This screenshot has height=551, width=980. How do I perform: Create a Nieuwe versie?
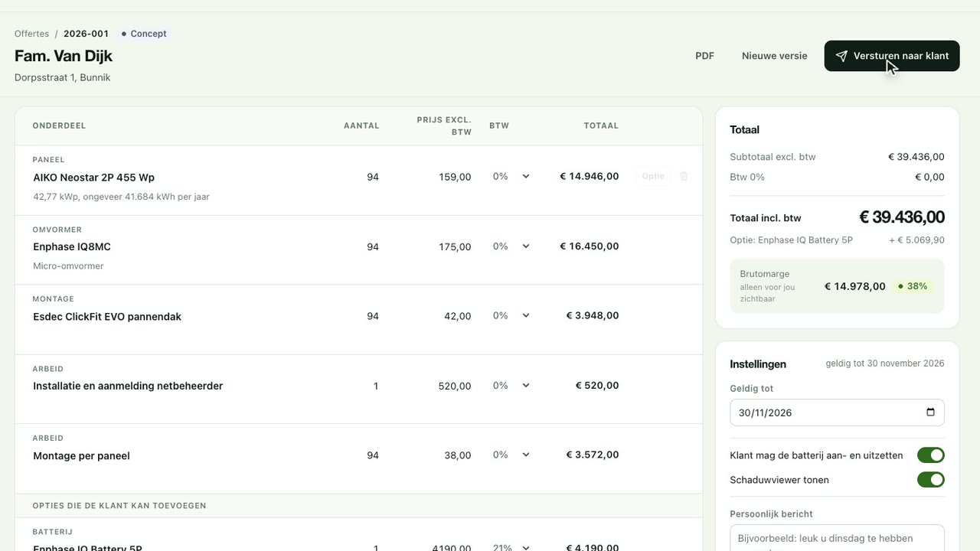click(x=774, y=56)
